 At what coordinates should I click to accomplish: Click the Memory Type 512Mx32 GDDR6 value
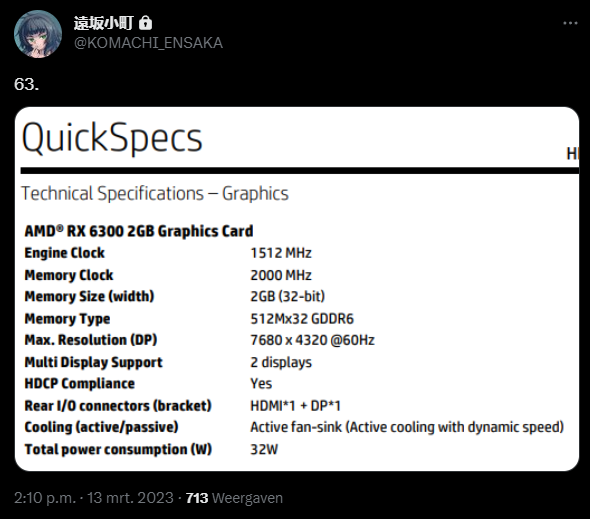click(302, 319)
